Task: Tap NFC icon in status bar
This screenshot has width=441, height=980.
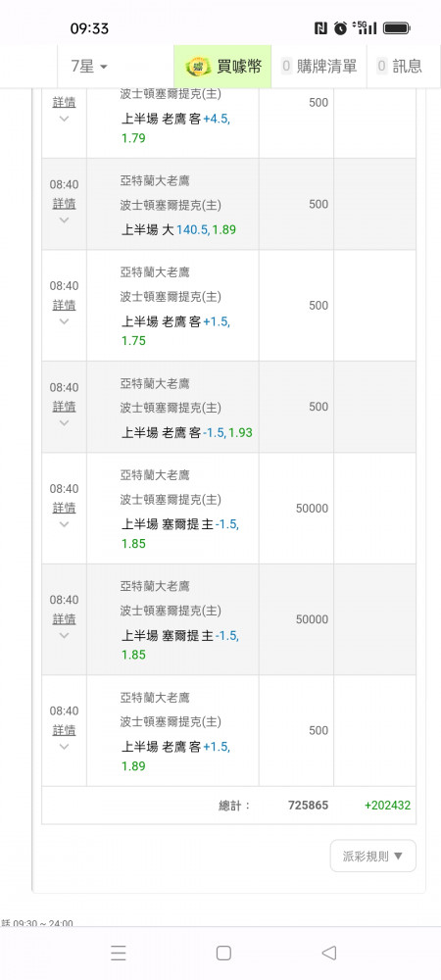Action: tap(320, 28)
